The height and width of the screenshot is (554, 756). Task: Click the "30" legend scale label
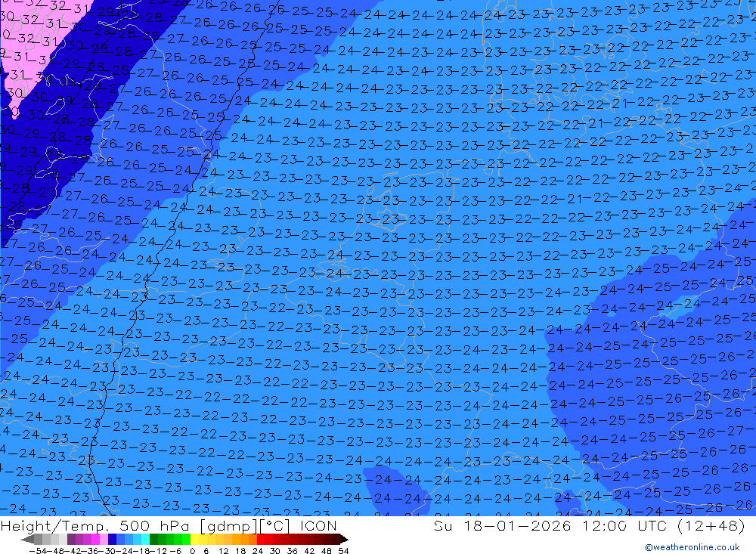(275, 551)
